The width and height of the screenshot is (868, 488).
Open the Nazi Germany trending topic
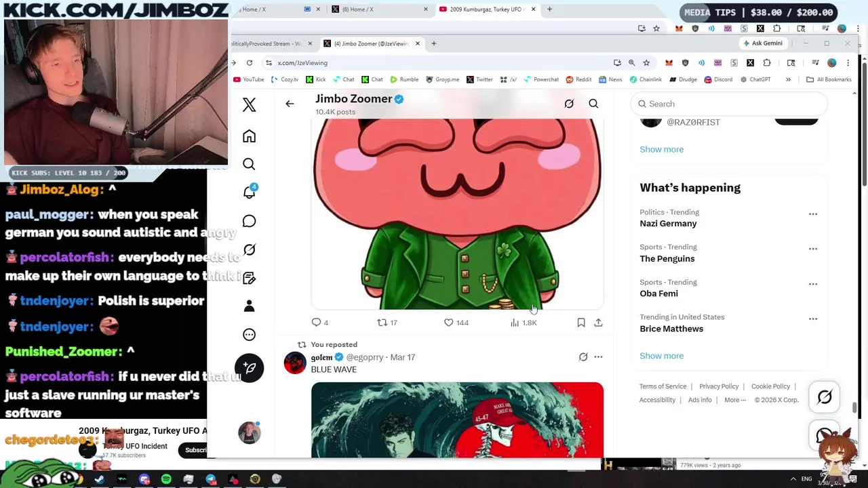click(x=668, y=224)
